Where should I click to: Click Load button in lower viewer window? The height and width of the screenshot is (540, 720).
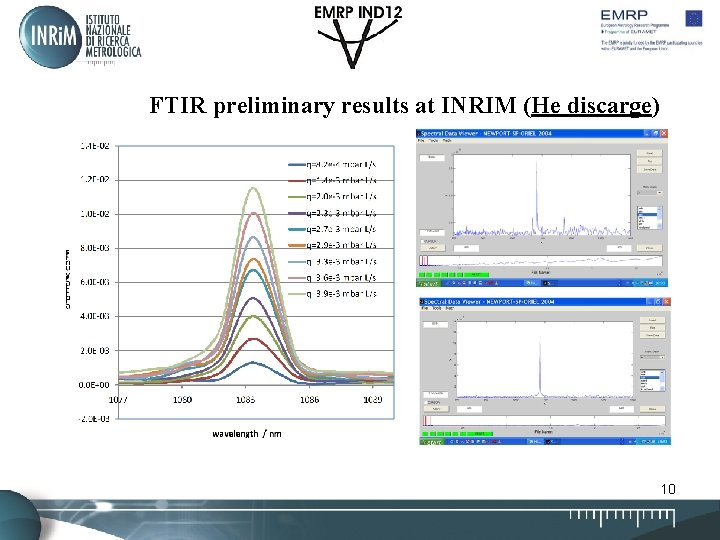[652, 320]
